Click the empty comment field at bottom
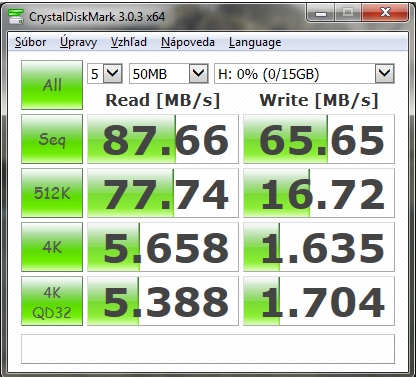This screenshot has height=377, width=416. point(208,349)
